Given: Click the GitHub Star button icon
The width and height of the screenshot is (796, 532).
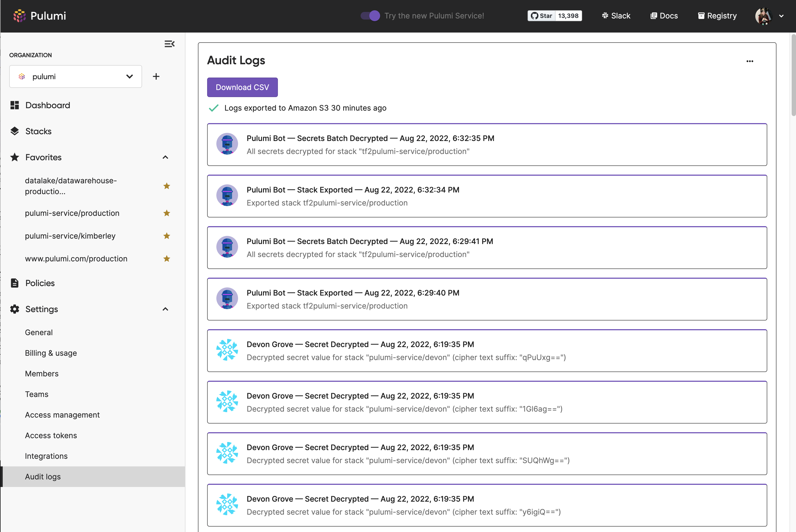Looking at the screenshot, I should 535,16.
